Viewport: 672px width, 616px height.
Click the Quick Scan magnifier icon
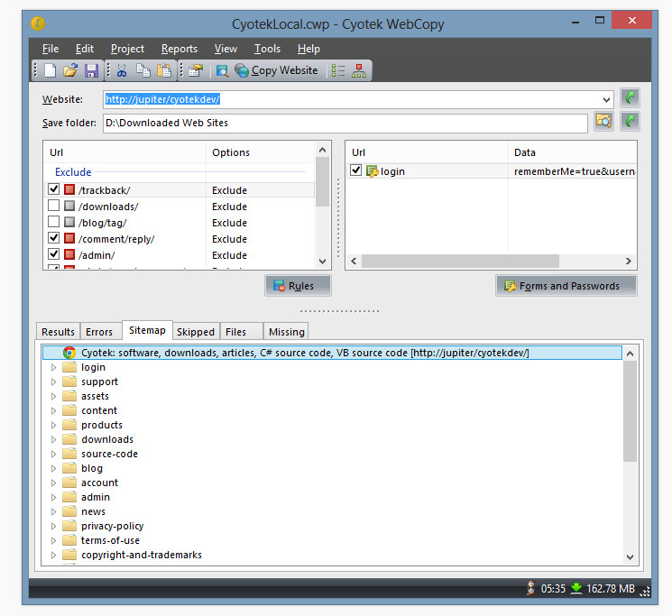coord(223,70)
